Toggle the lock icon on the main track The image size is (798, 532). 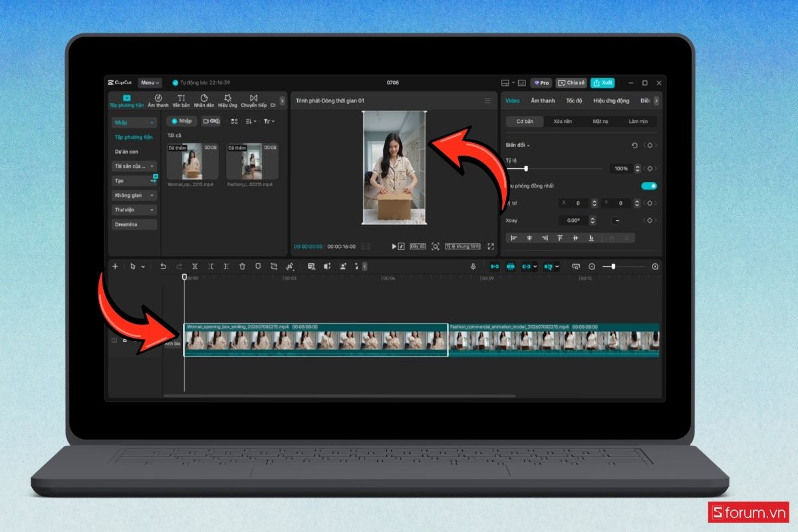coord(124,340)
